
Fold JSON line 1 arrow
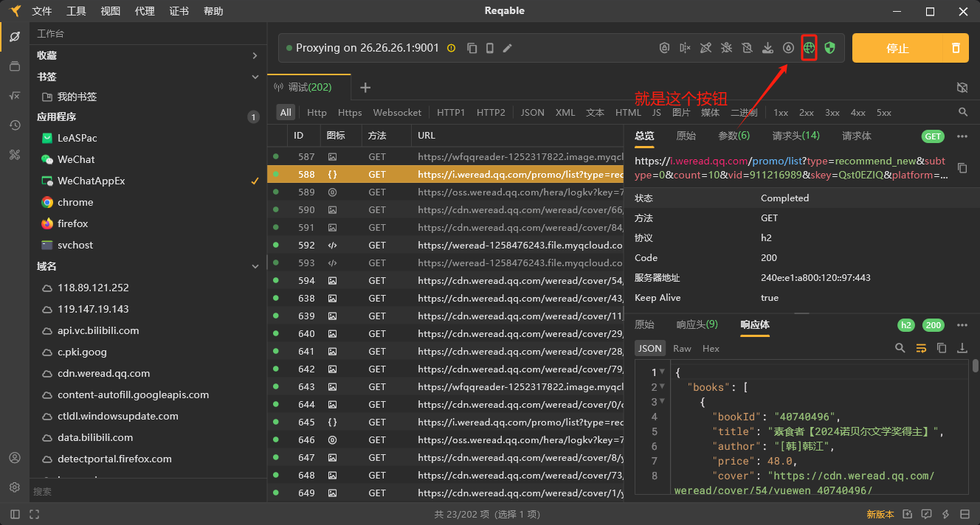pyautogui.click(x=662, y=372)
